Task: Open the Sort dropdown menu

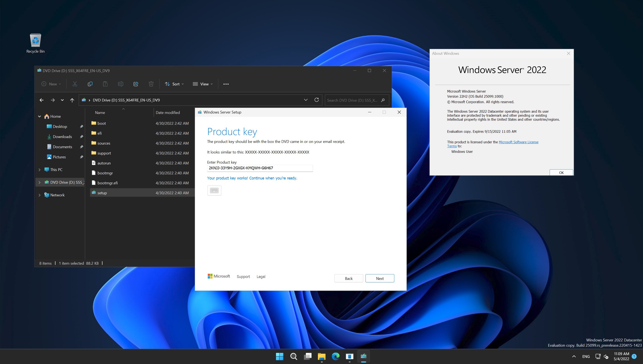Action: pos(174,84)
